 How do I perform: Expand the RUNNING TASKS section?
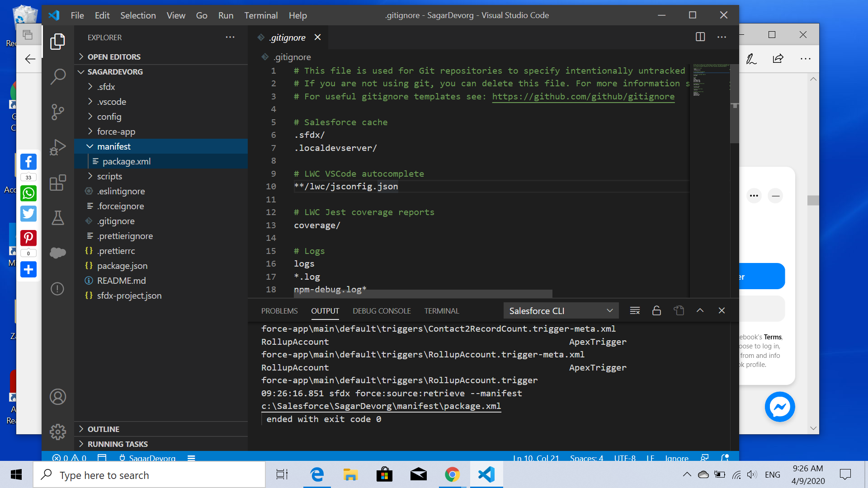[x=161, y=444]
